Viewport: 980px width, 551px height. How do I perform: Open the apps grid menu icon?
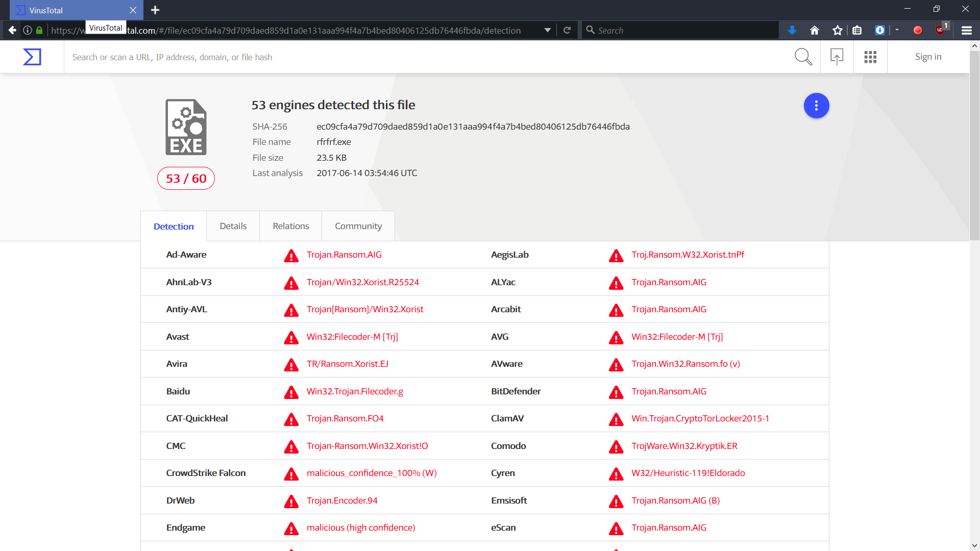point(870,57)
